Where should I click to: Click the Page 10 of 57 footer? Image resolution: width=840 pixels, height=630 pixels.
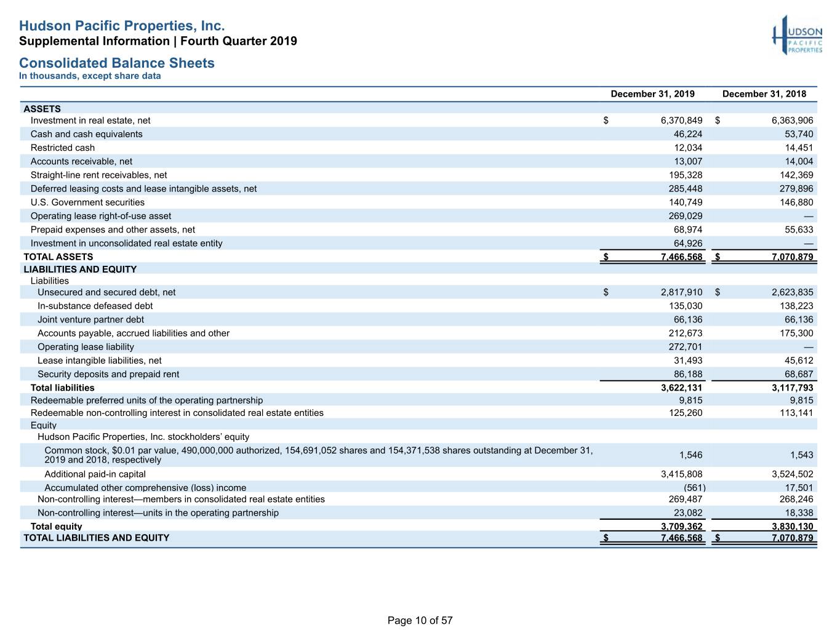coord(420,620)
